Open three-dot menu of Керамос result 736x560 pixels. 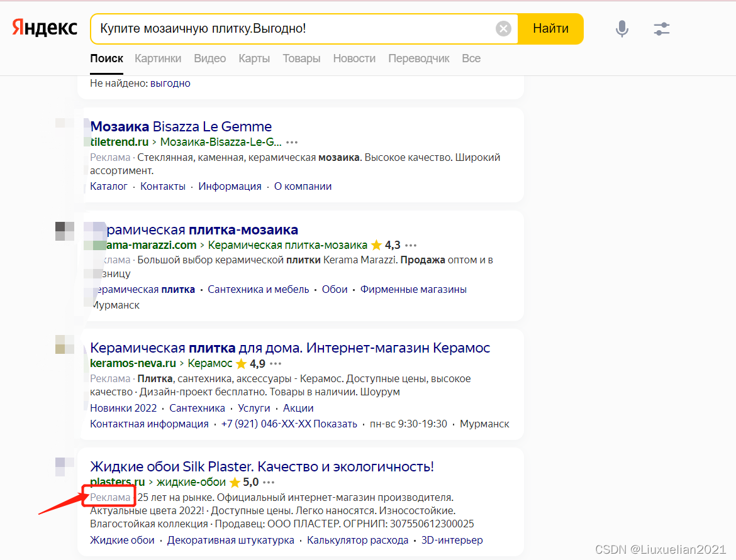[276, 363]
